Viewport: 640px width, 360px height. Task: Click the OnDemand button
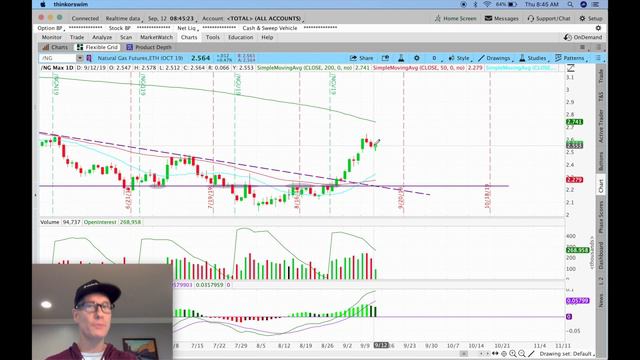click(582, 37)
